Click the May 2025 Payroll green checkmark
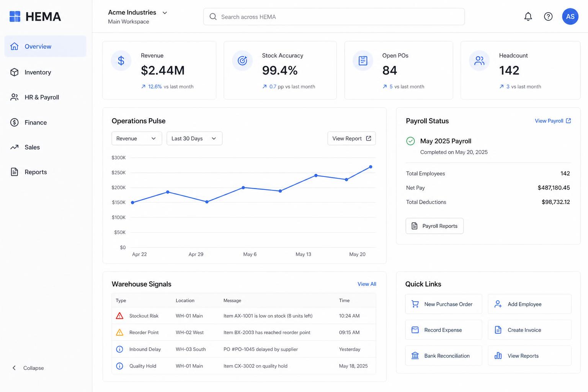Screen dimensions: 588x392 410,141
